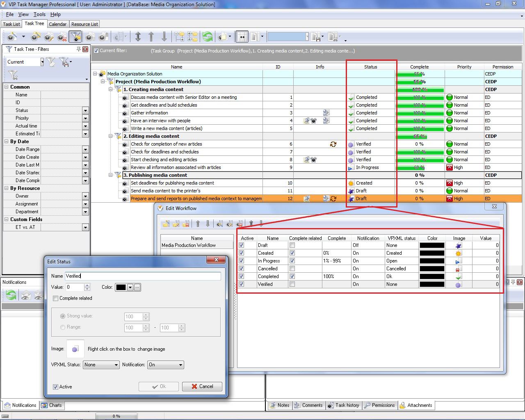Click the green refresh icon in main toolbar

tap(208, 37)
